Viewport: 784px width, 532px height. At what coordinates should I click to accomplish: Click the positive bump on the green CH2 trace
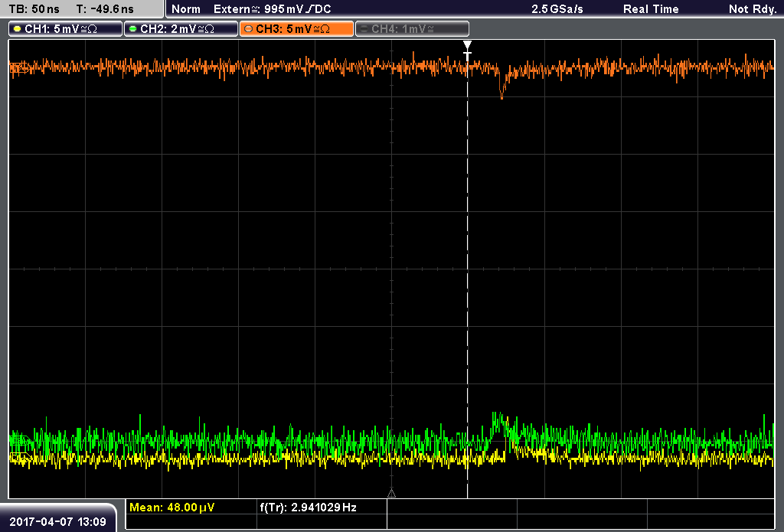point(499,425)
